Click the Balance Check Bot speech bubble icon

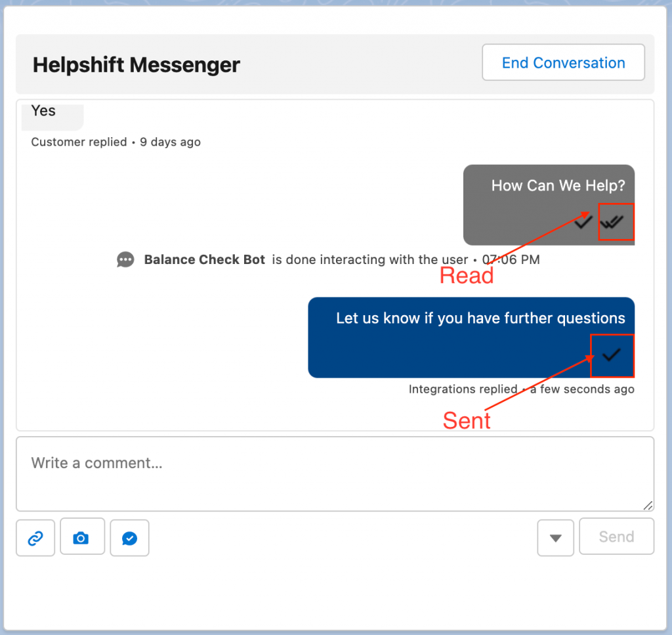point(125,260)
